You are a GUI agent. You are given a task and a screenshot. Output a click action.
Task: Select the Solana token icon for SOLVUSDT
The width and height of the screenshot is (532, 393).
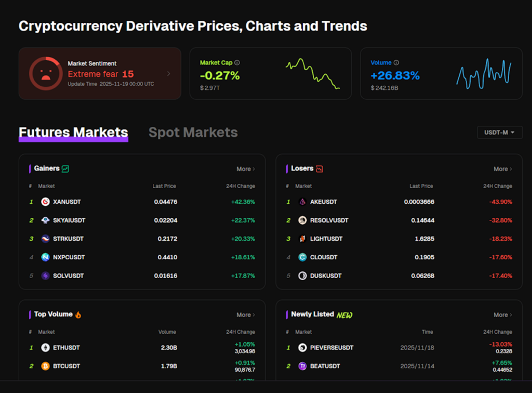click(45, 276)
